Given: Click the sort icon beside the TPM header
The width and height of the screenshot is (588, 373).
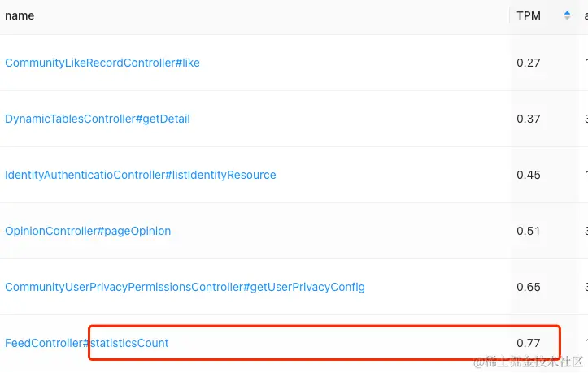Looking at the screenshot, I should tap(567, 15).
